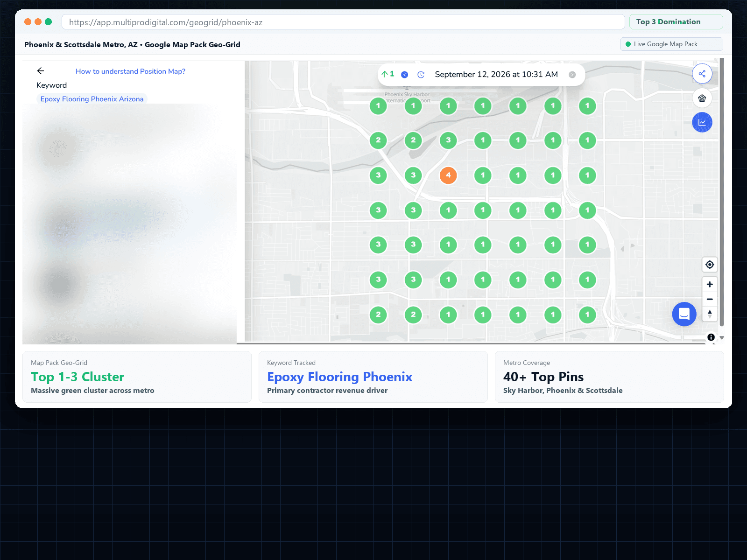Click Massive green cluster across metro text

tap(92, 391)
